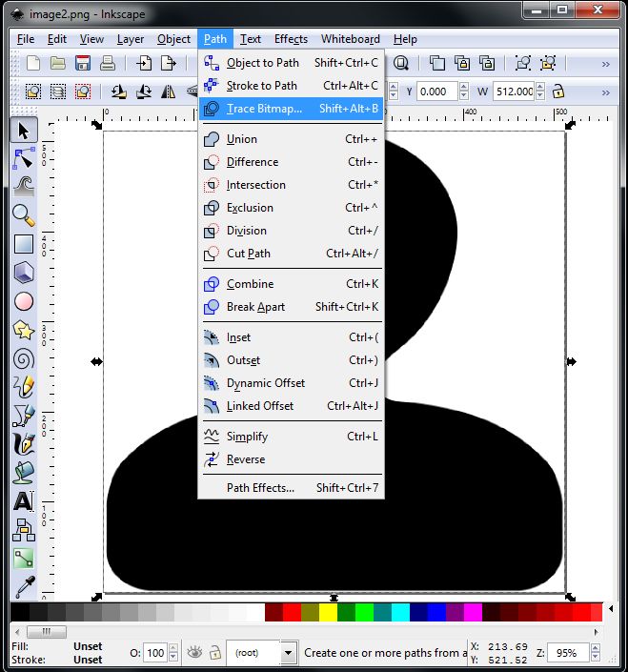Expand the commands toolbar overflow chevron
Viewport: 628px width, 672px height.
(x=605, y=64)
